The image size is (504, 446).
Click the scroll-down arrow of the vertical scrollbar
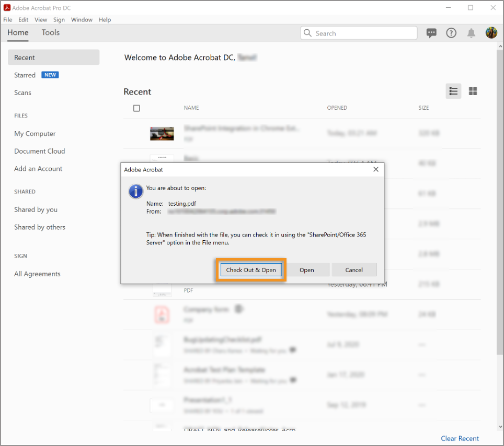[500, 427]
